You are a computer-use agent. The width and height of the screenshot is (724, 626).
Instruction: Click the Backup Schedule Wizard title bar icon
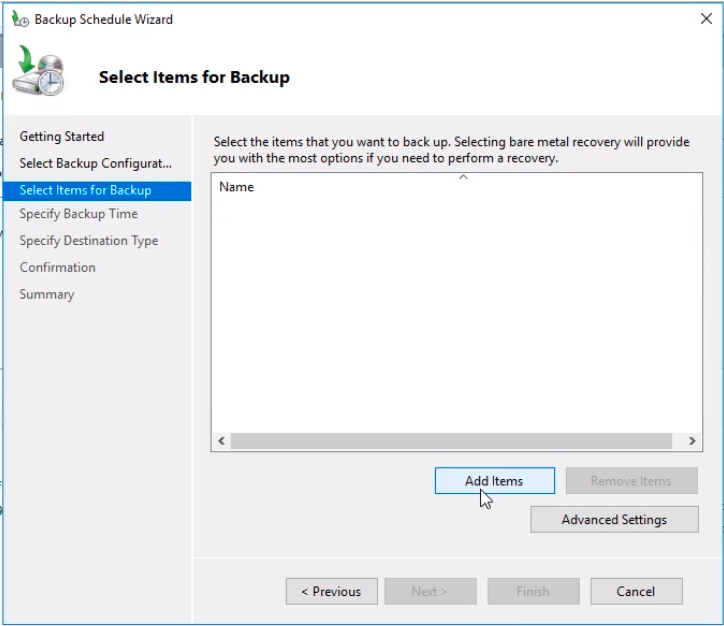click(x=19, y=18)
